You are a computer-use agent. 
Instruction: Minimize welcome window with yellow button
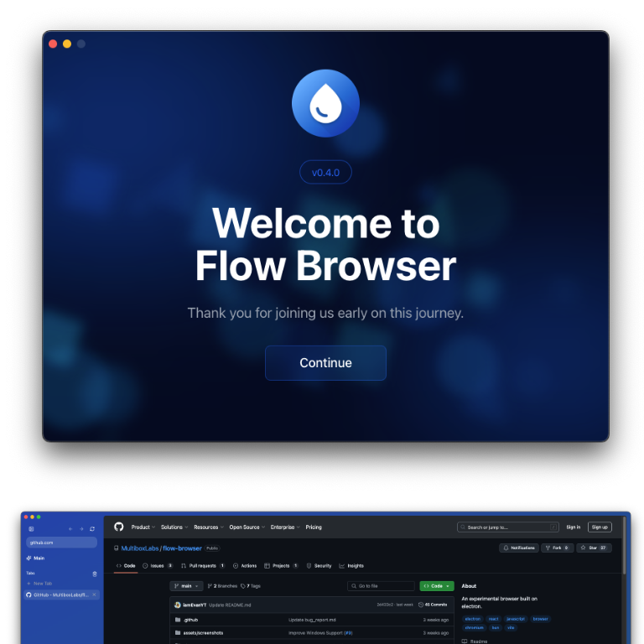tap(67, 44)
